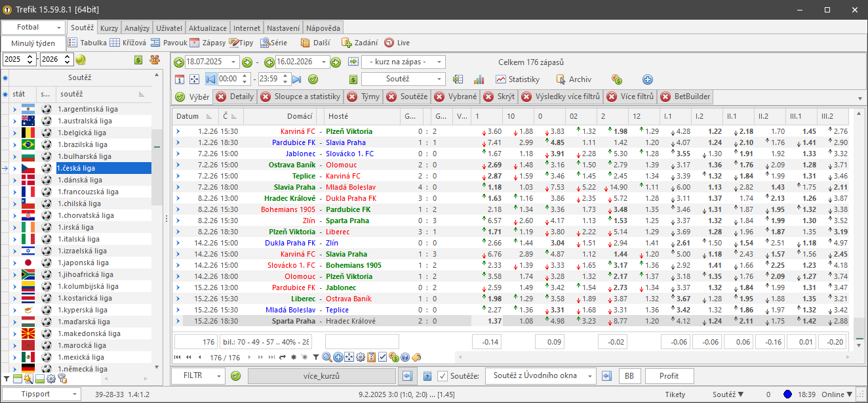Click the Série streaks toolbar icon
Viewport: 868px width, 403px height.
(x=273, y=43)
